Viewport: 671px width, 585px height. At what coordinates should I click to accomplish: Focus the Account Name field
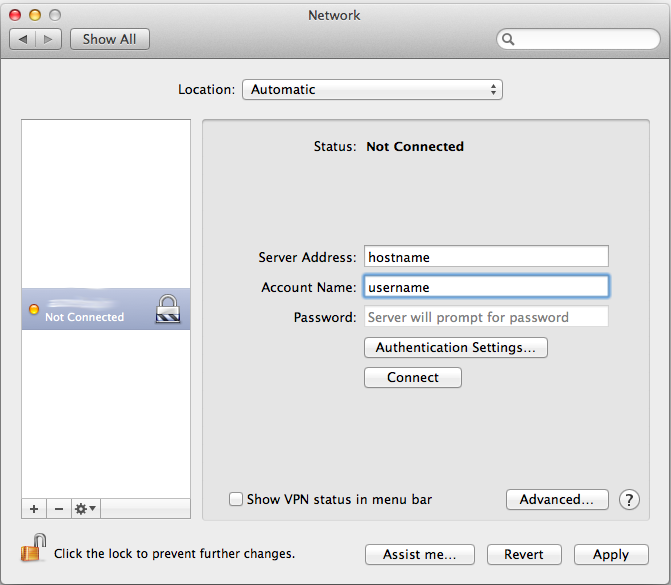click(x=485, y=287)
